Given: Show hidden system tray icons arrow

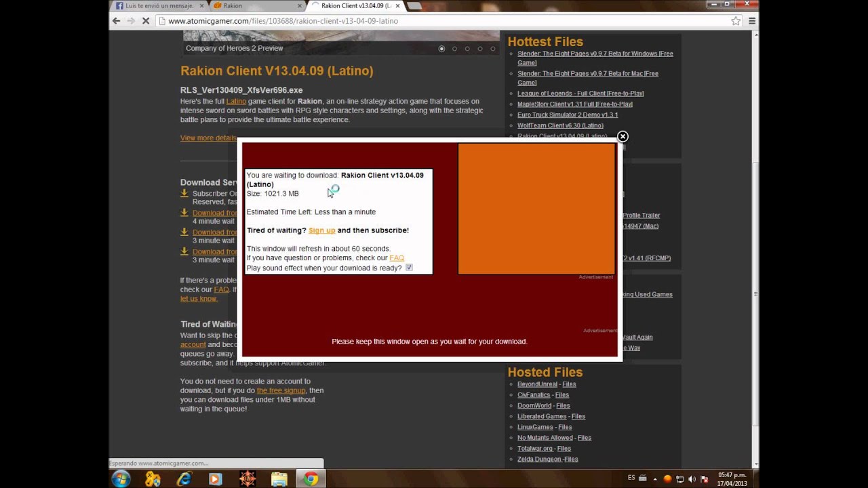Looking at the screenshot, I should (x=655, y=479).
